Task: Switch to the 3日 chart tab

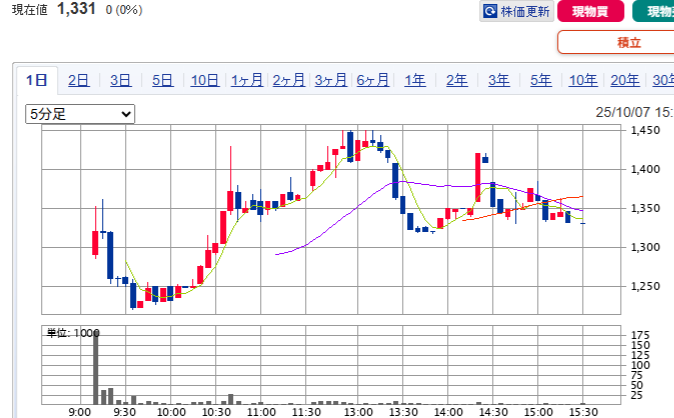Action: (x=120, y=81)
